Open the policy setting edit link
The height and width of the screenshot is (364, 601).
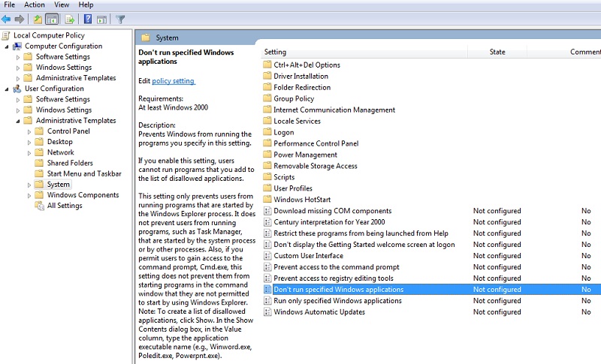[x=174, y=81]
